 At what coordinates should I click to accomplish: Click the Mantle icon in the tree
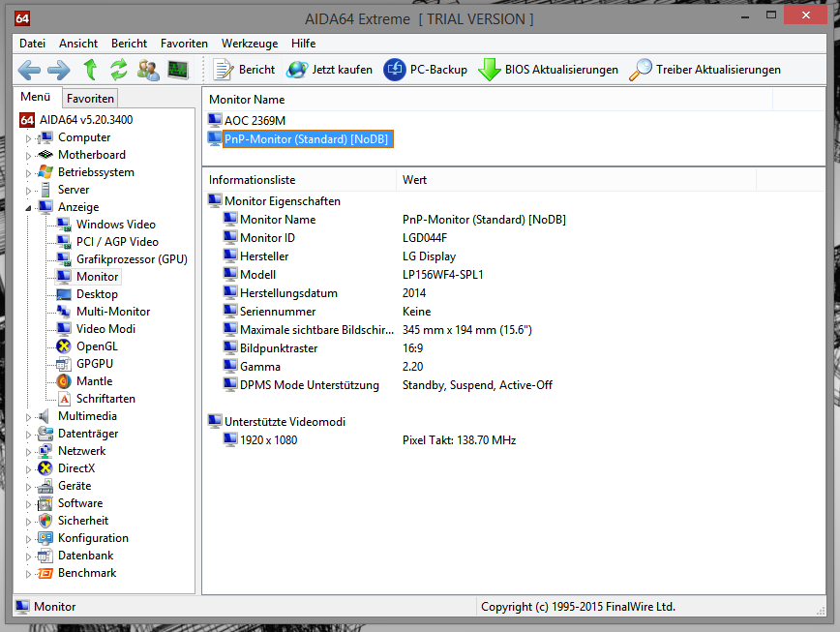coord(64,381)
